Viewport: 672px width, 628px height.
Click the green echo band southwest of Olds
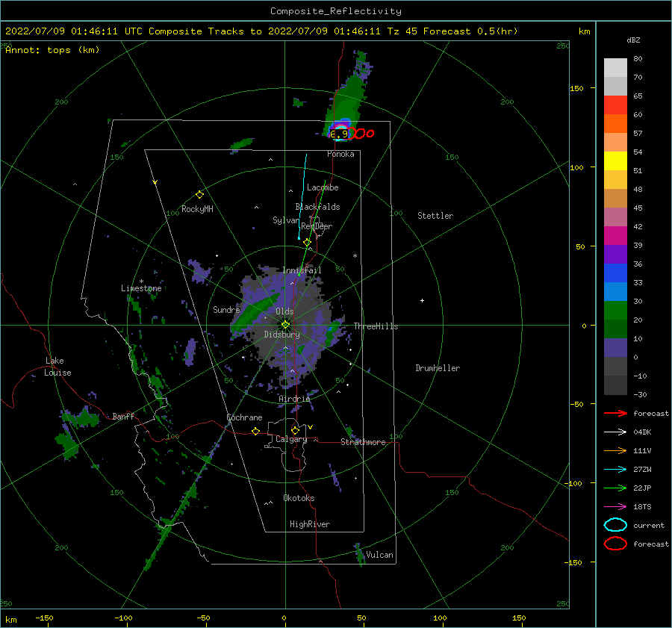click(254, 315)
